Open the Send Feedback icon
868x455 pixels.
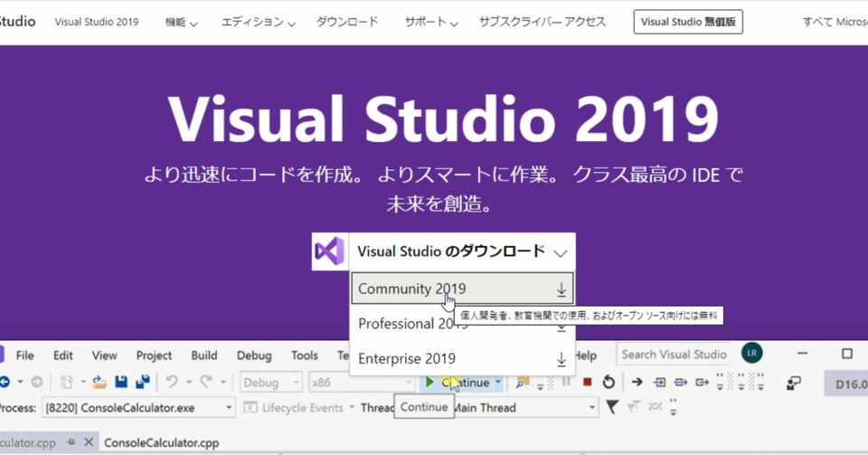pyautogui.click(x=793, y=383)
